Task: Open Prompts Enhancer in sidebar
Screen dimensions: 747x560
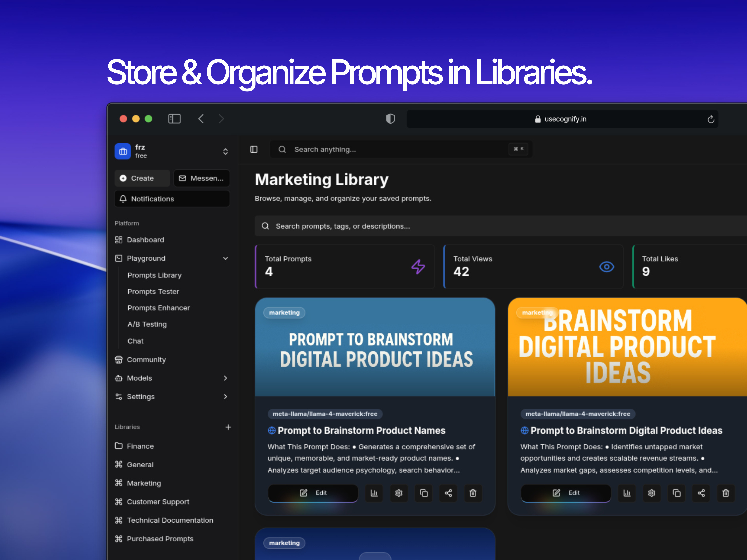Action: pyautogui.click(x=158, y=308)
